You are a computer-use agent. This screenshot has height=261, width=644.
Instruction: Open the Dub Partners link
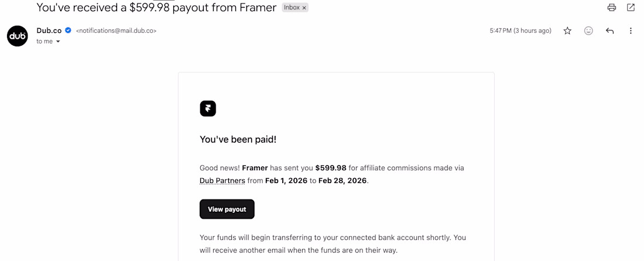222,181
